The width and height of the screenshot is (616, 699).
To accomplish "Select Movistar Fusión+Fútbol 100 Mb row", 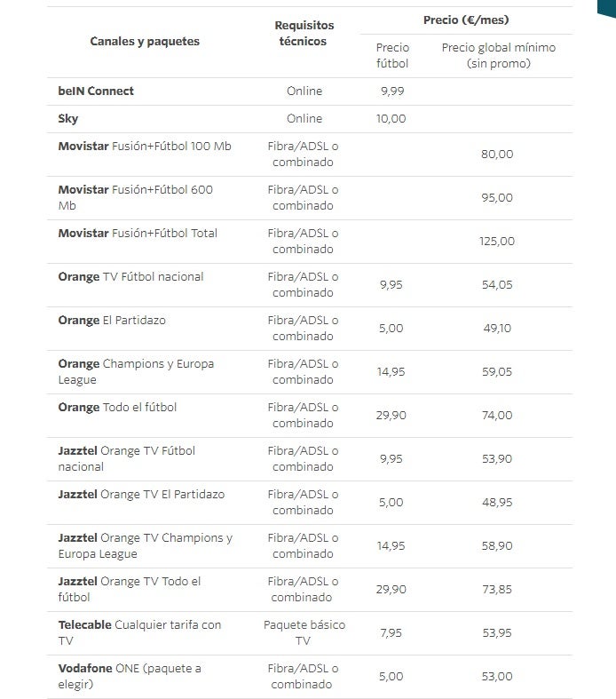I will (144, 147).
